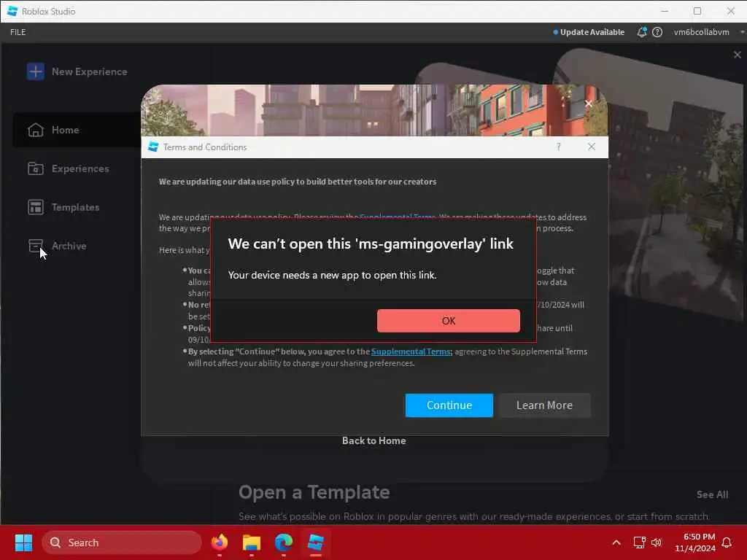Open Firefox from the taskbar
Viewport: 747px width, 560px height.
(x=219, y=542)
